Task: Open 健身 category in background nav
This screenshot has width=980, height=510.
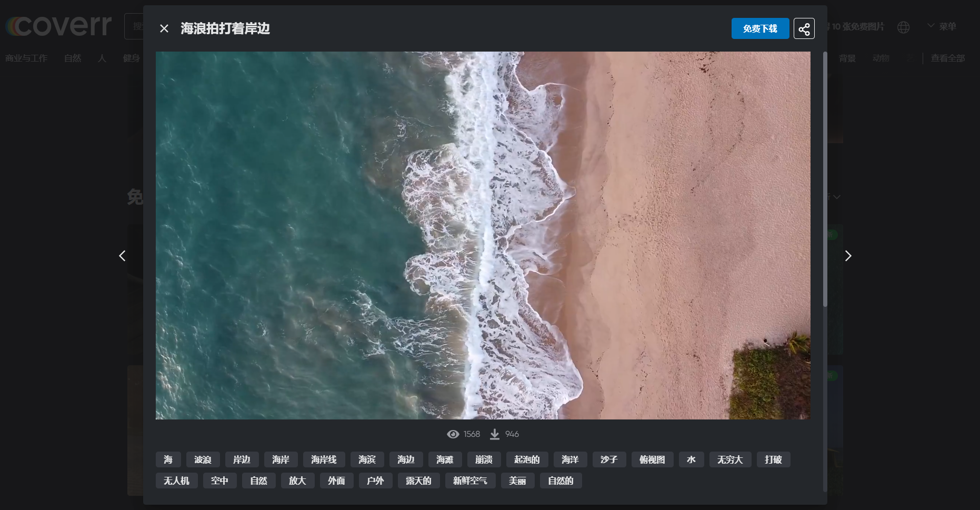Action: click(132, 58)
